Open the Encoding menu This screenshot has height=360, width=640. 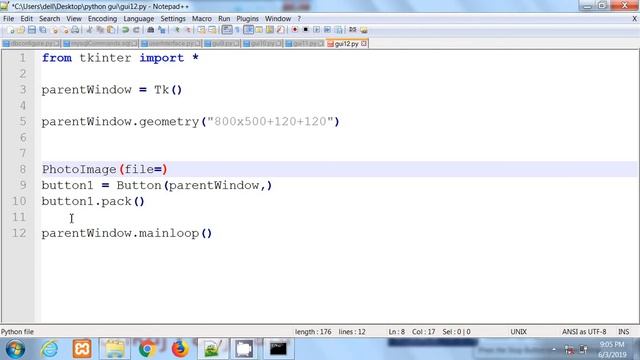pyautogui.click(x=102, y=19)
